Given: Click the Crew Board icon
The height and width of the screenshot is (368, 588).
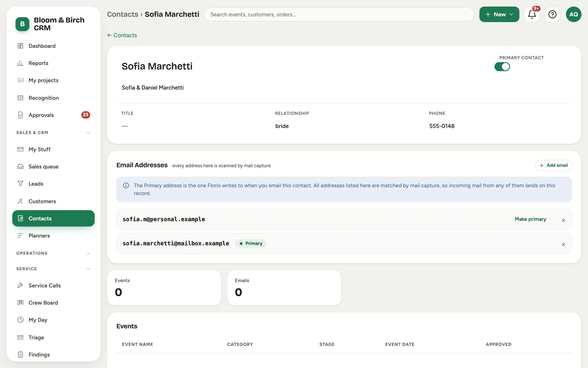Looking at the screenshot, I should [20, 303].
